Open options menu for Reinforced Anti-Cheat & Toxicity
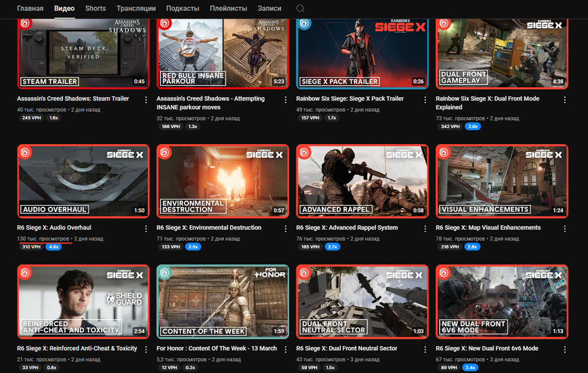 (x=146, y=350)
